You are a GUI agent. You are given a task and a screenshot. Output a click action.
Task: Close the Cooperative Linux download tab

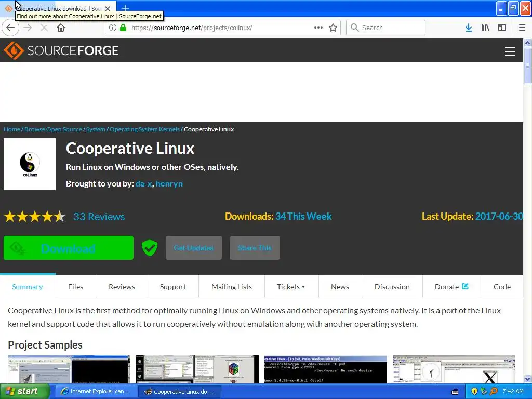[x=108, y=8]
